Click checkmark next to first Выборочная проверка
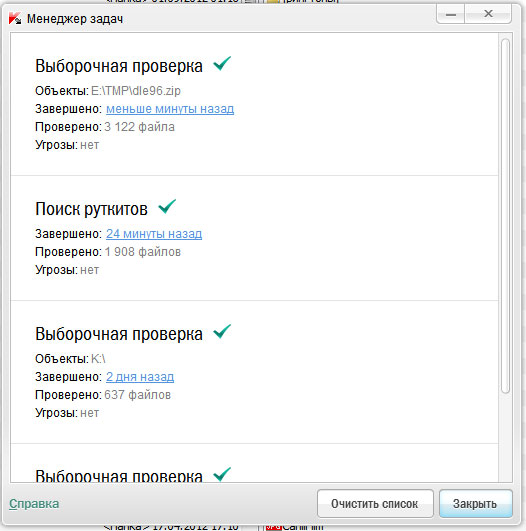Viewport: 526px width, 531px height. point(222,63)
